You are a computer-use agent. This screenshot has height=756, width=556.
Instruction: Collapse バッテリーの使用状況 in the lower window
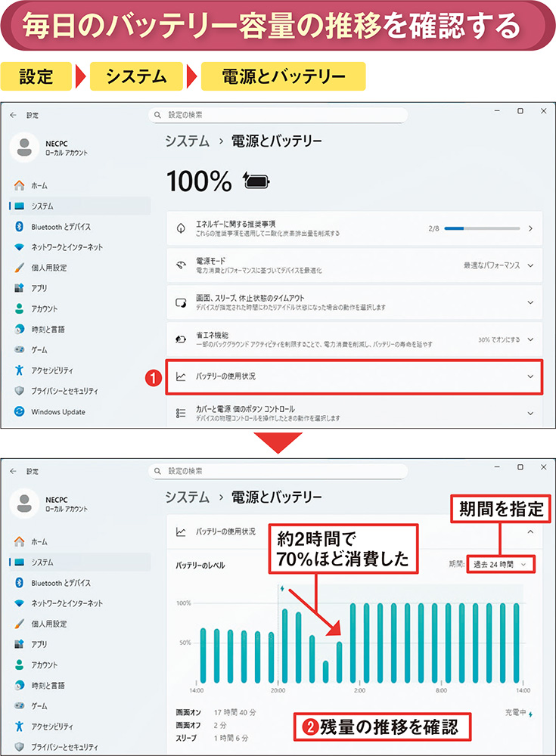pos(354,531)
